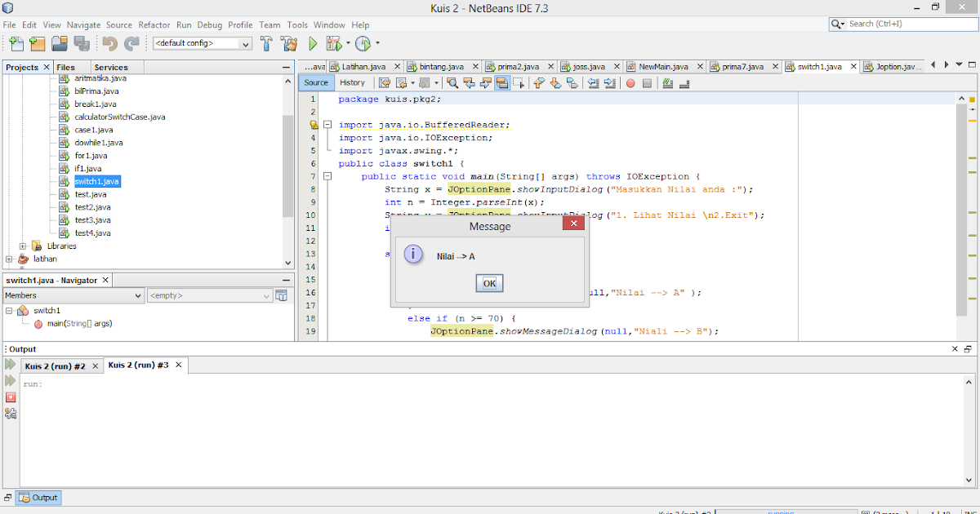Viewport: 980px width, 514px height.
Task: Click the Find Selection magnifier icon
Action: tap(452, 82)
